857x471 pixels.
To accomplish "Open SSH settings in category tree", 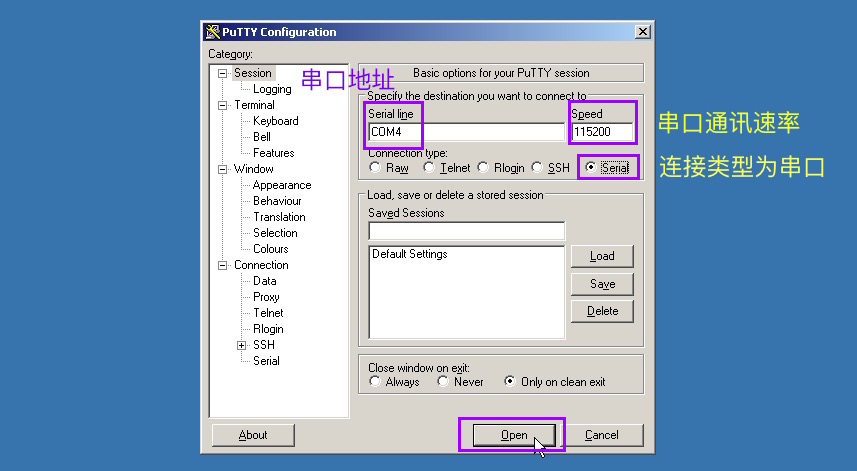I will pos(264,345).
